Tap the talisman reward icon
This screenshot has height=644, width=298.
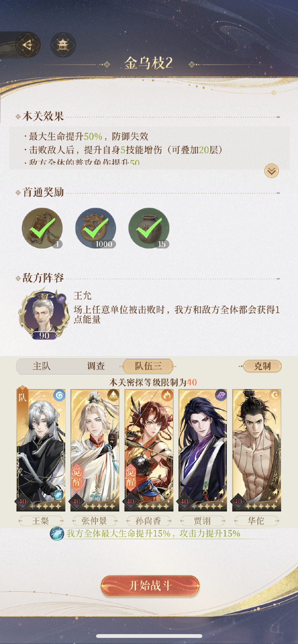(x=42, y=228)
